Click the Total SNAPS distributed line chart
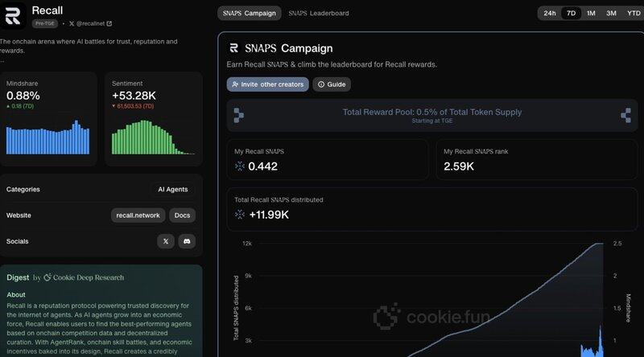This screenshot has width=644, height=357. pyautogui.click(x=431, y=300)
